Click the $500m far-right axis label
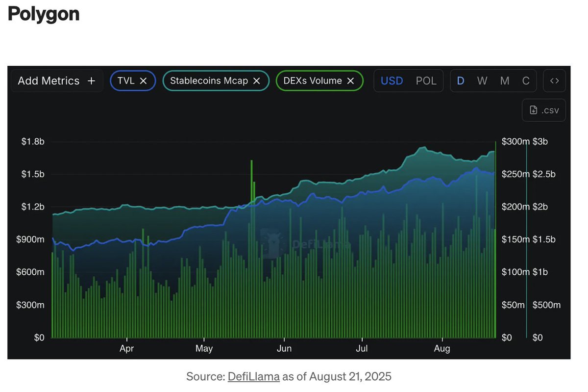588x392 pixels. point(547,305)
